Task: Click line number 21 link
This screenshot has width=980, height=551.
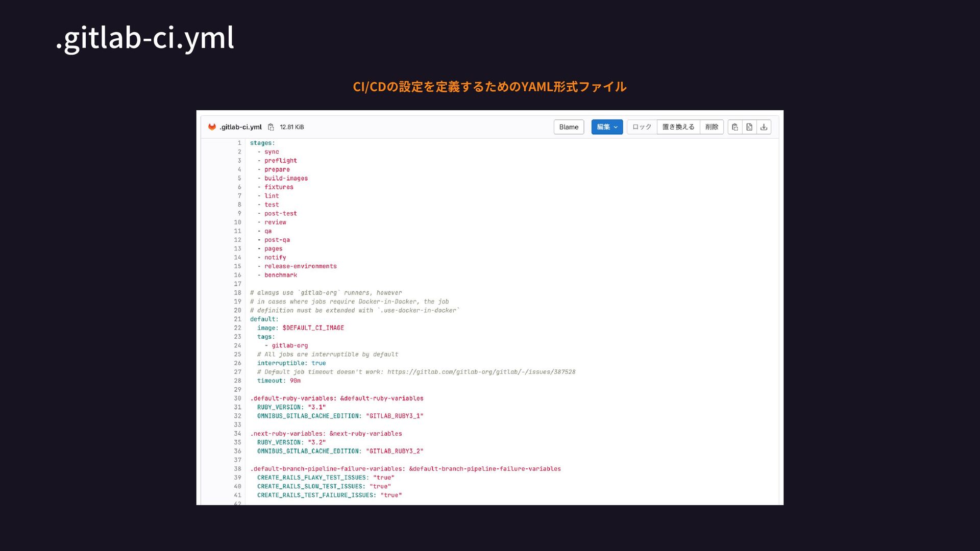Action: pyautogui.click(x=237, y=319)
